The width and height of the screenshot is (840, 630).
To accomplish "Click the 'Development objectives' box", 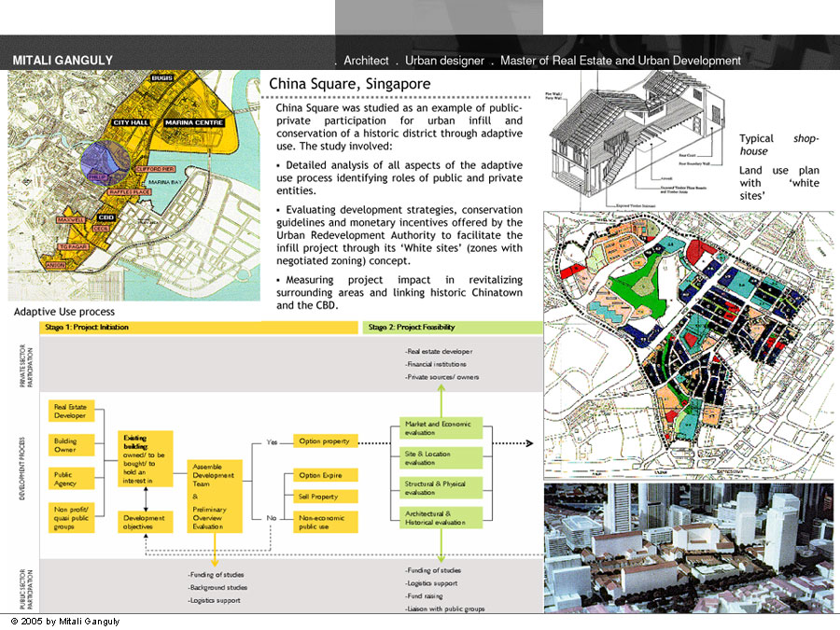I will 146,523.
